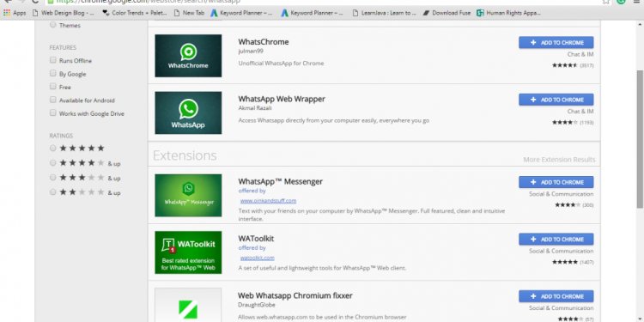Viewport: 644px width, 322px height.
Task: Open first Keyword Planner bookmark
Action: pyautogui.click(x=241, y=13)
